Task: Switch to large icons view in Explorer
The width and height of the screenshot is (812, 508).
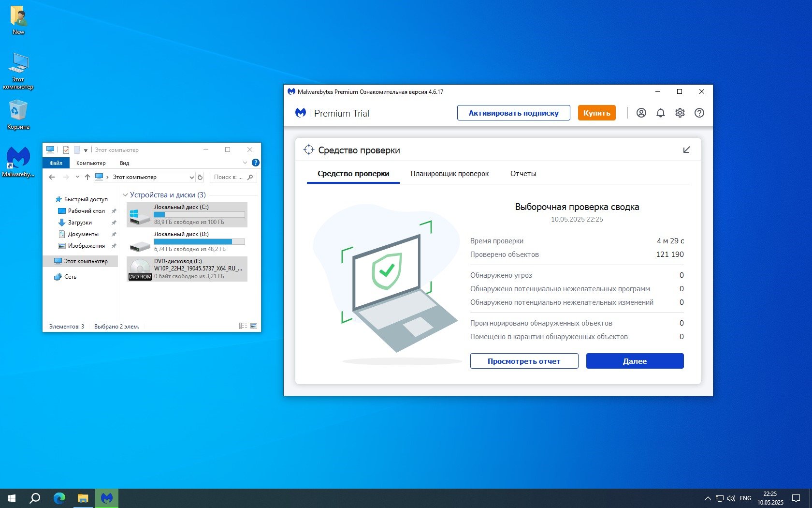Action: pyautogui.click(x=254, y=326)
